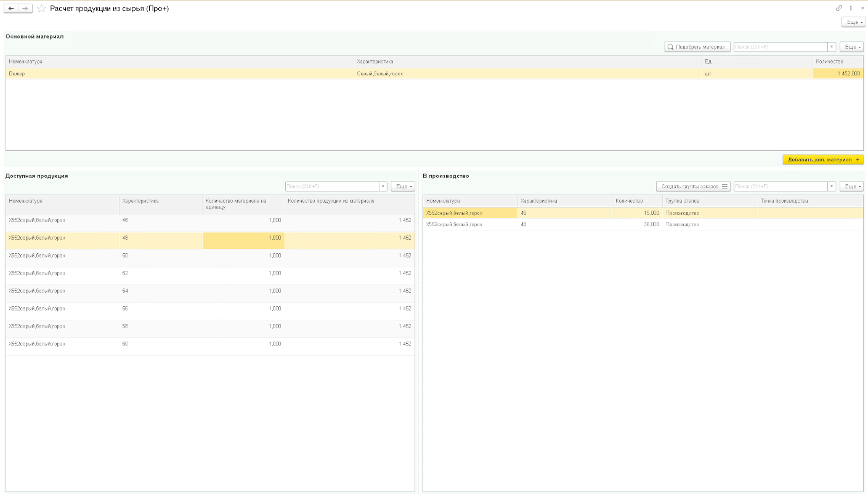Clear the search field in Основной материал
This screenshot has width=868, height=494.
(x=832, y=47)
